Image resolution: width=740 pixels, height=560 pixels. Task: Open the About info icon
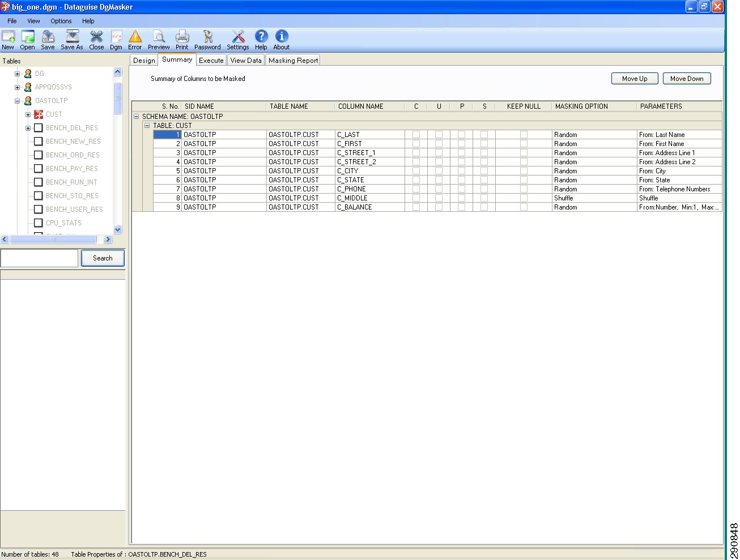click(x=282, y=40)
